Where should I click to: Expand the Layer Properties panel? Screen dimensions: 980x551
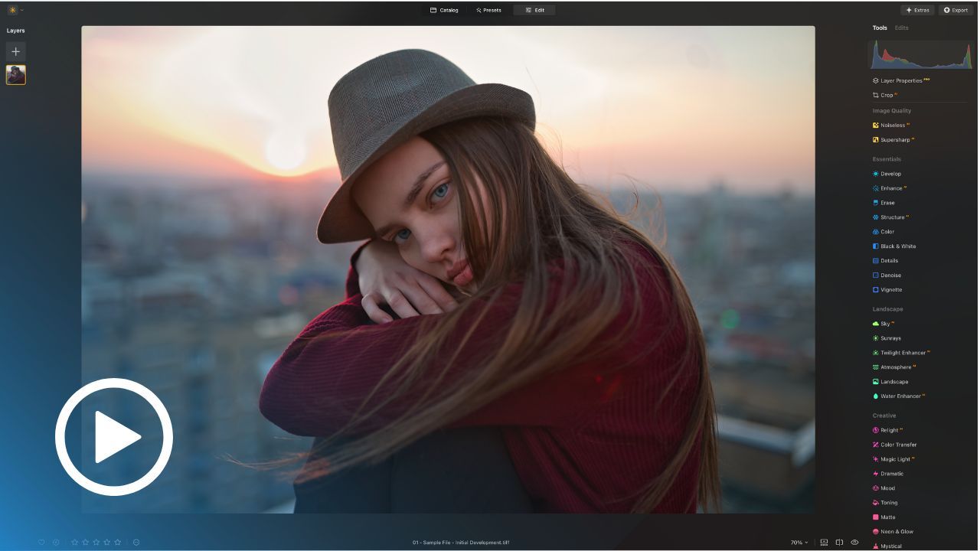901,80
